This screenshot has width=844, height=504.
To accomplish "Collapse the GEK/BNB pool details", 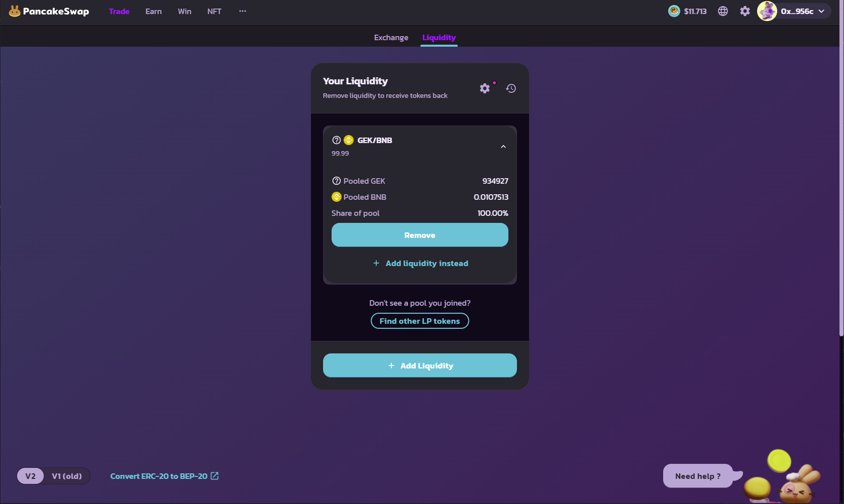I will [503, 147].
